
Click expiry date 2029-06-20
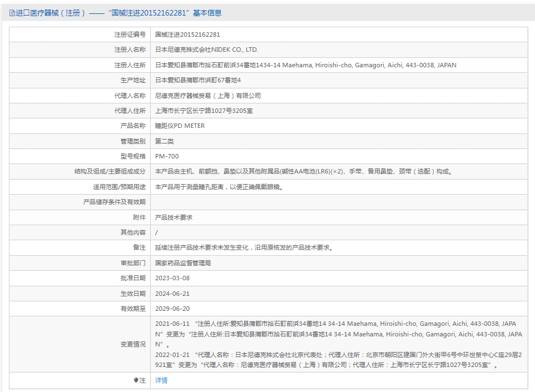pos(172,309)
